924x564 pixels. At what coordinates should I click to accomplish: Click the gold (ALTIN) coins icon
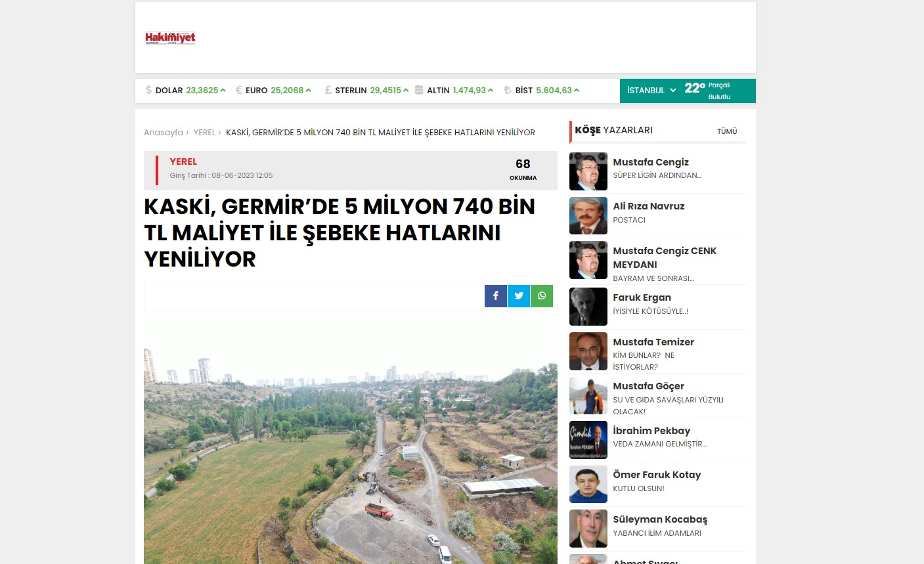click(419, 91)
